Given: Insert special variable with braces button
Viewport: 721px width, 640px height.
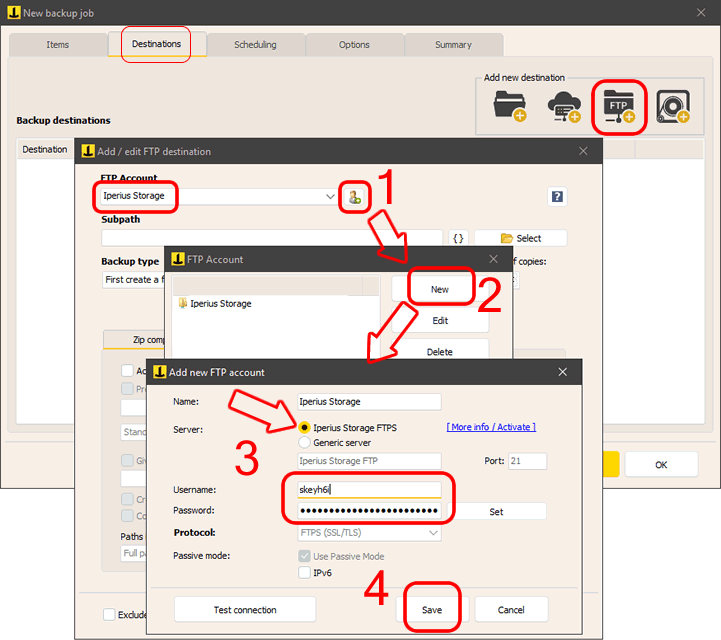Looking at the screenshot, I should pos(458,238).
